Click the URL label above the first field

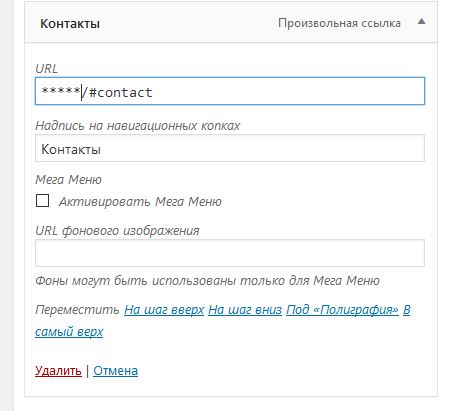(x=46, y=69)
